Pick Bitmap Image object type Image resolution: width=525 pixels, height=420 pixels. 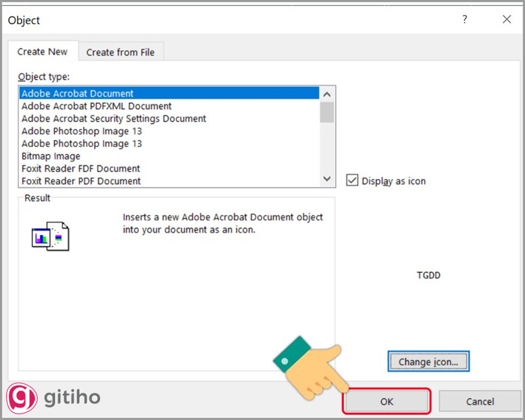tap(169, 156)
